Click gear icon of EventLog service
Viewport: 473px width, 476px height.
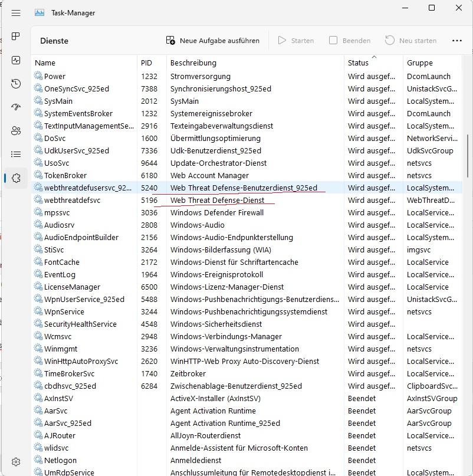tap(38, 274)
